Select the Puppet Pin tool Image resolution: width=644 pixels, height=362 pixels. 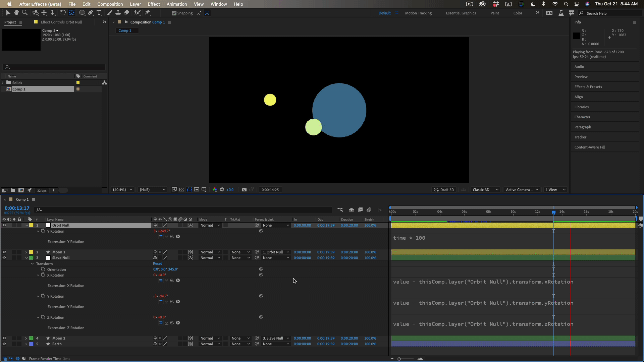point(148,13)
